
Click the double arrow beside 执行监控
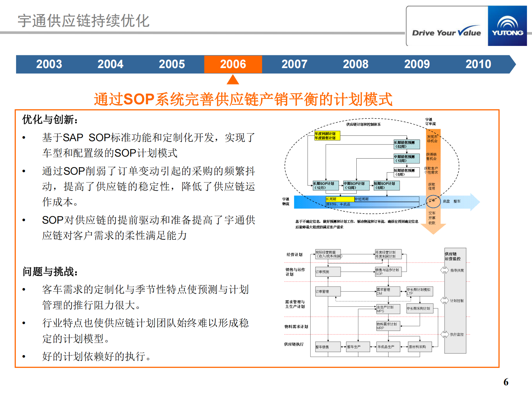click(x=445, y=334)
